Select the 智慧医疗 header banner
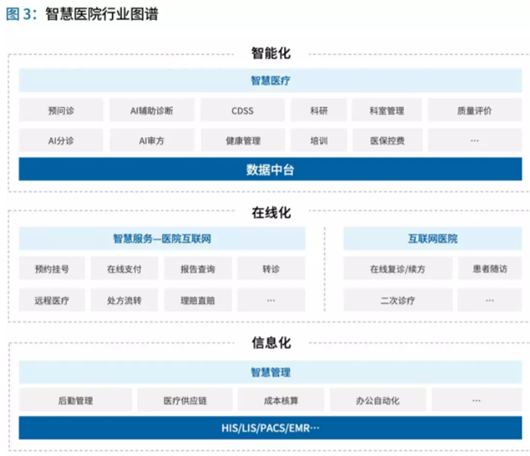Image resolution: width=530 pixels, height=456 pixels. [x=270, y=80]
